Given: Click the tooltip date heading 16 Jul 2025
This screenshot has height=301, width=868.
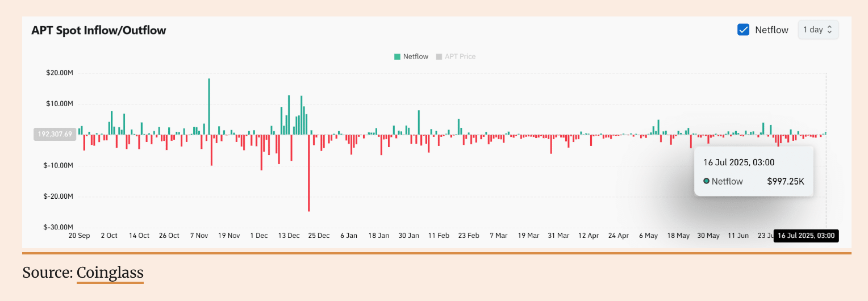Looking at the screenshot, I should 738,162.
